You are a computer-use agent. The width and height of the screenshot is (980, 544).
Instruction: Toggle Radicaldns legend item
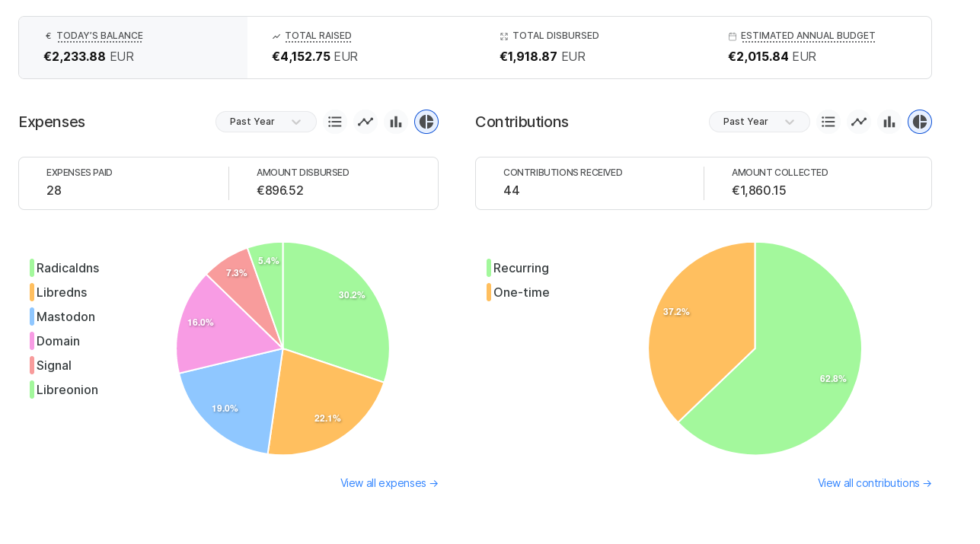click(67, 268)
